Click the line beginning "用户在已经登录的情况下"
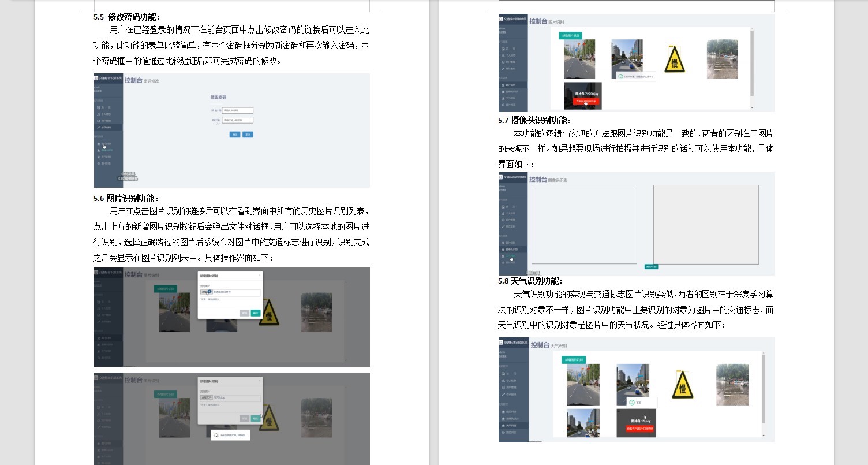Image resolution: width=868 pixels, height=465 pixels. click(239, 29)
